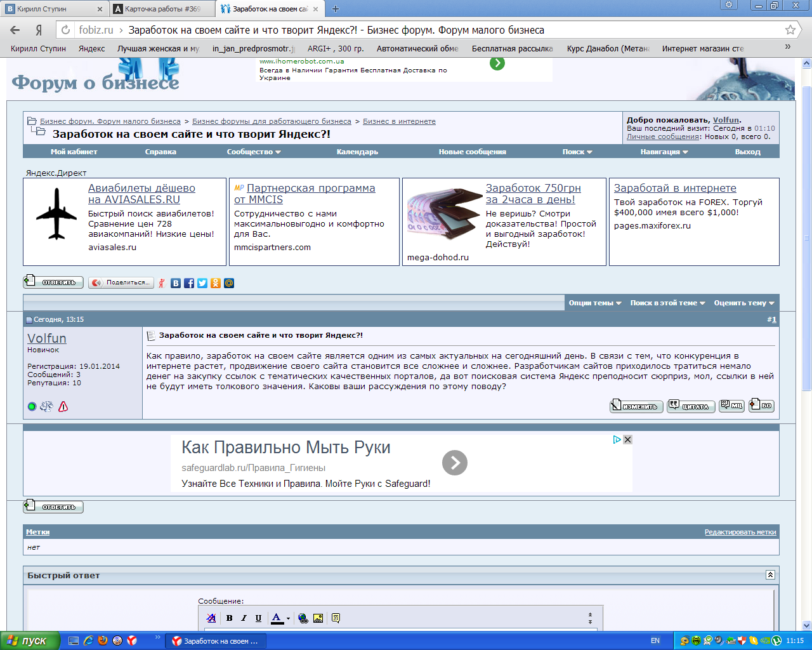Click the БО quick reply button
Image resolution: width=812 pixels, height=650 pixels.
[761, 405]
